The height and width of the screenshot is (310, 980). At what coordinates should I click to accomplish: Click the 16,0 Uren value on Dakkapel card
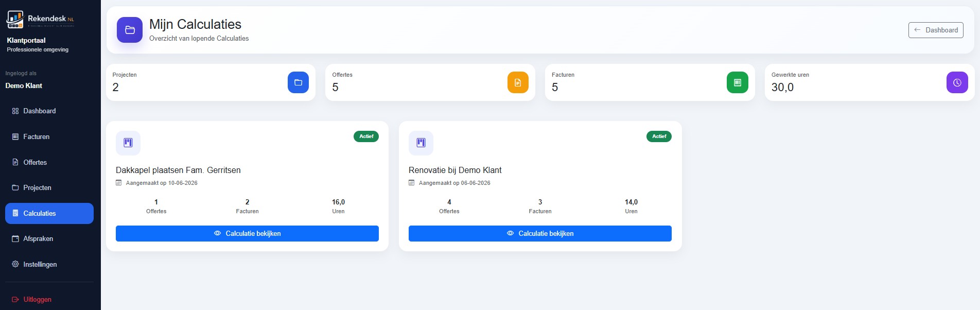(x=338, y=202)
